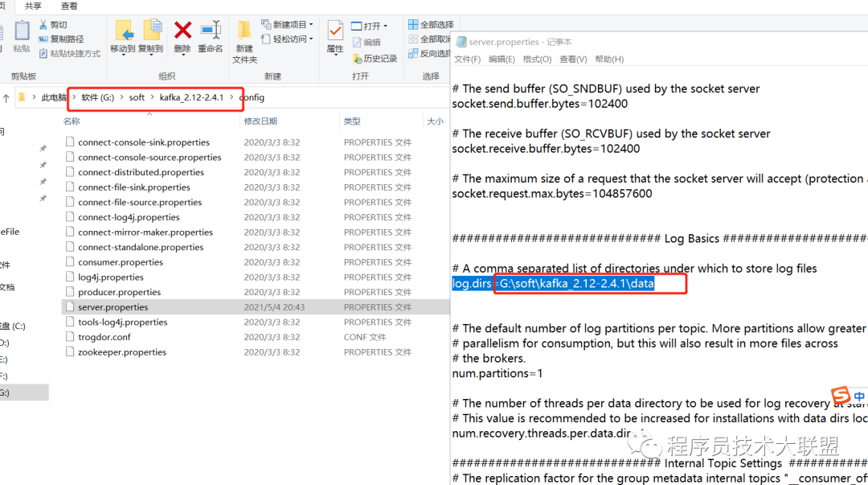Click the Sogou input method S icon
The image size is (868, 485).
[x=841, y=395]
